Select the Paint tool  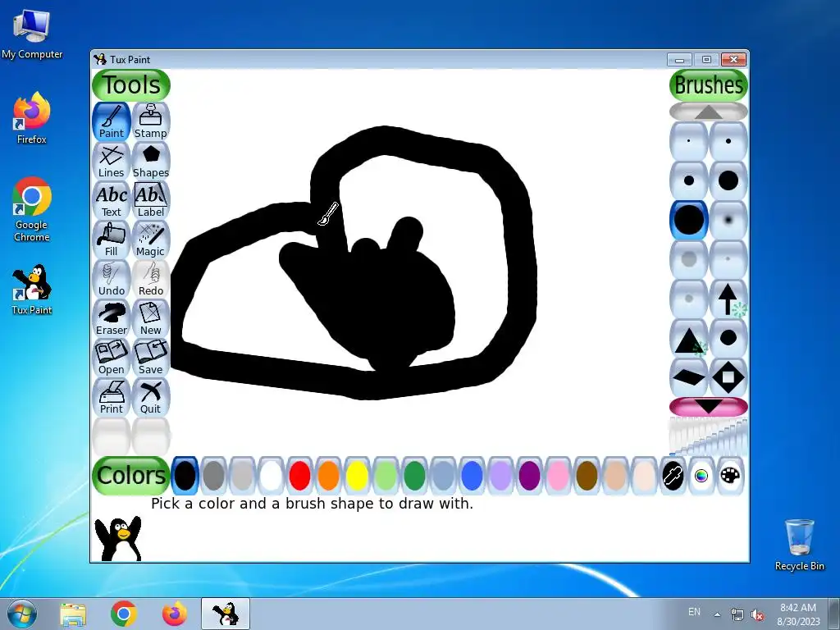pos(112,121)
